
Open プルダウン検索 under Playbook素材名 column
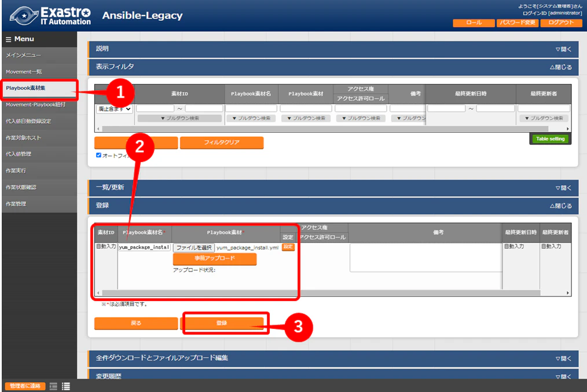[x=252, y=118]
